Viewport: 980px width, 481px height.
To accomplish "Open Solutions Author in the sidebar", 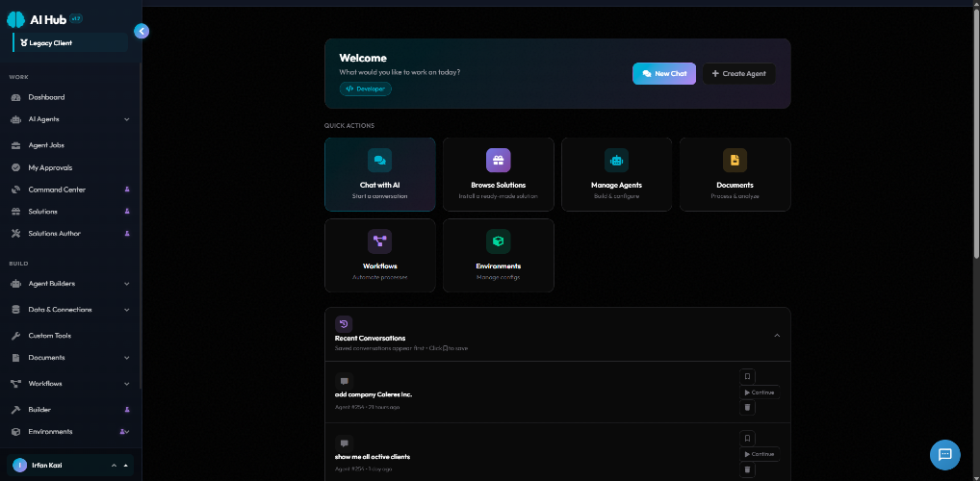I will (70, 234).
